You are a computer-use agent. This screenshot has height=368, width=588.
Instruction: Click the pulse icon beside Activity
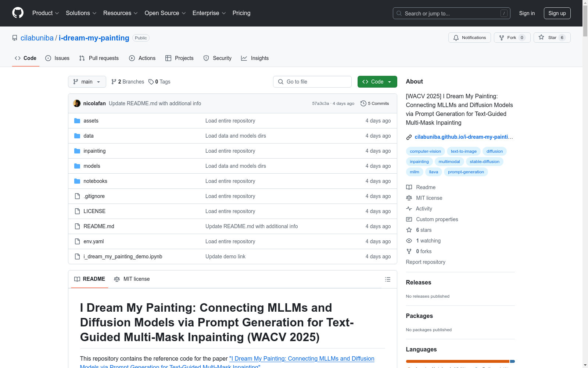click(x=409, y=209)
